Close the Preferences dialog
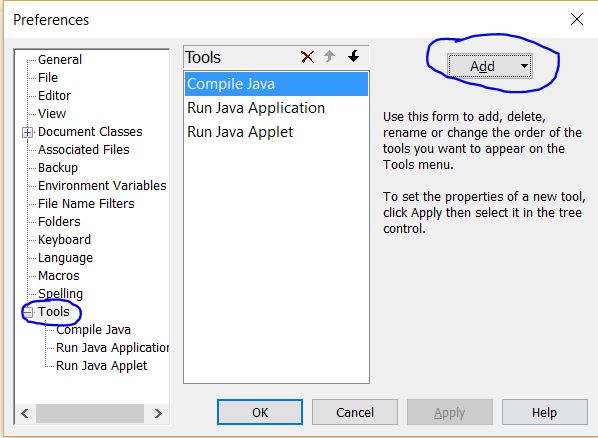598x438 pixels. (577, 19)
